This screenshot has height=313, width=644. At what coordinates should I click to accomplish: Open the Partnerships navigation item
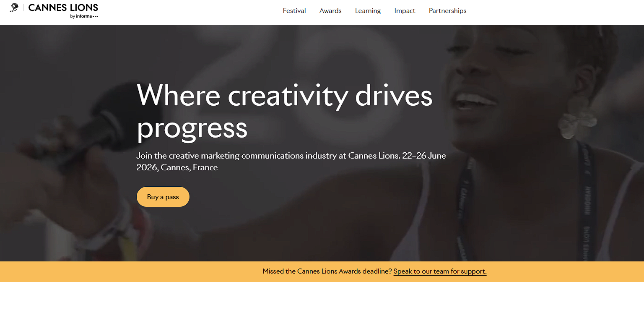point(447,11)
